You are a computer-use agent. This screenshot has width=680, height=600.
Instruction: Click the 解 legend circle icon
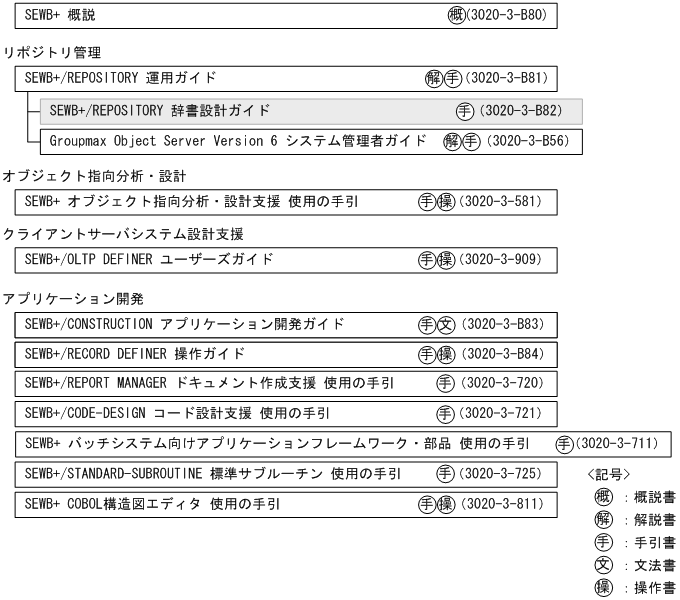pos(604,519)
